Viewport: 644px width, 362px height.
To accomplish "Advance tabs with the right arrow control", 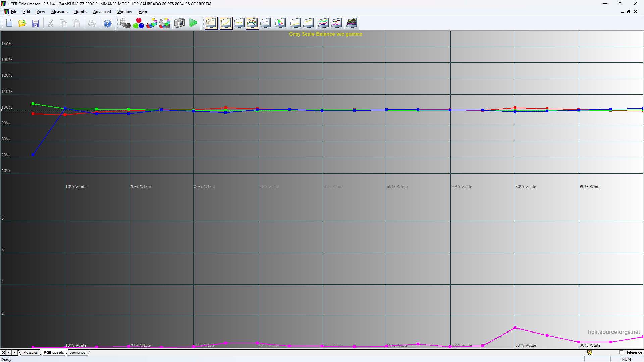I will (14, 352).
